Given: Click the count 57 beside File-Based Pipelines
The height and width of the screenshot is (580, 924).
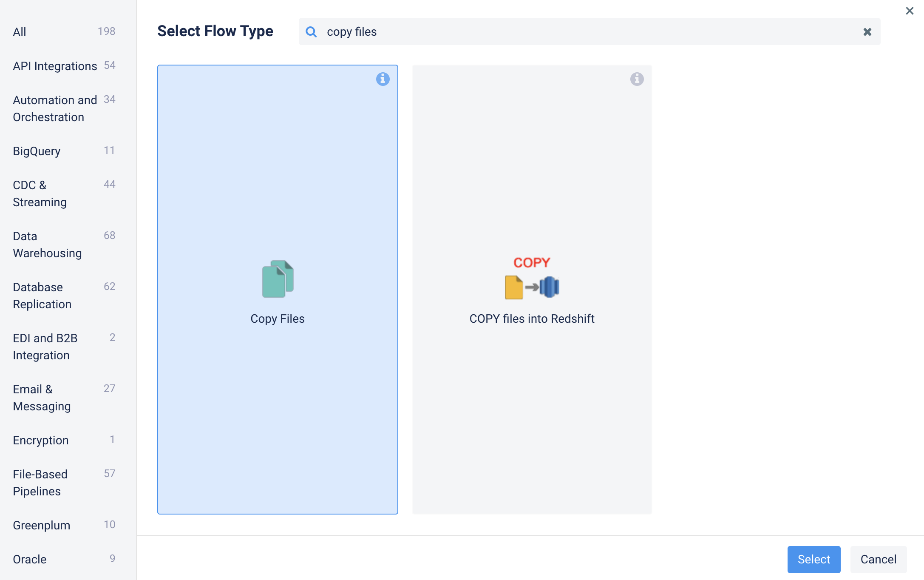Looking at the screenshot, I should [110, 474].
